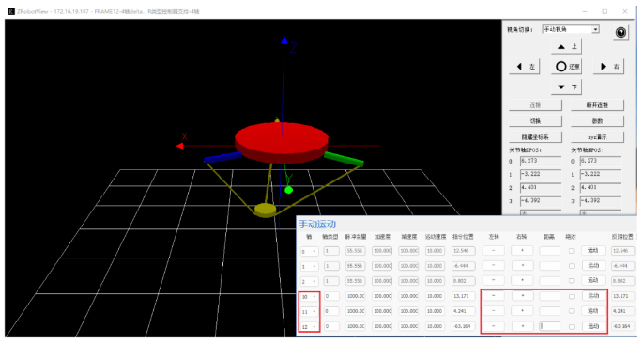This screenshot has height=344, width=644.
Task: Click the 指令位置 field showing 13.171
Action: pos(464,296)
